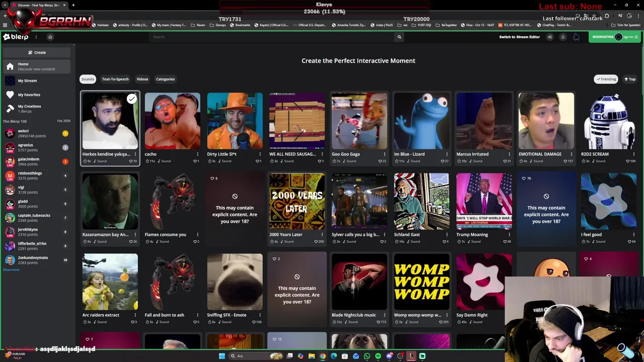Viewport: 644px width, 362px height.
Task: Open galacimbom leaderboard entry
Action: point(37,161)
